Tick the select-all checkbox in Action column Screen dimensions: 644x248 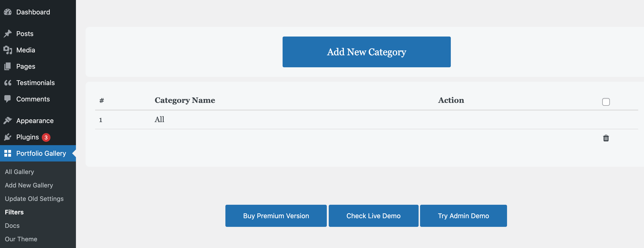click(606, 102)
